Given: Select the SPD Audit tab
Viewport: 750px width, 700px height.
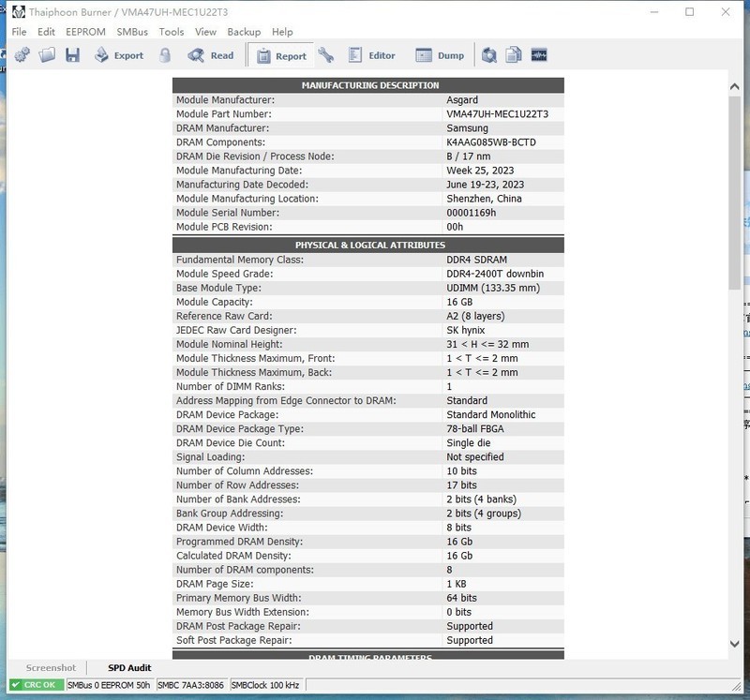Looking at the screenshot, I should pos(129,668).
